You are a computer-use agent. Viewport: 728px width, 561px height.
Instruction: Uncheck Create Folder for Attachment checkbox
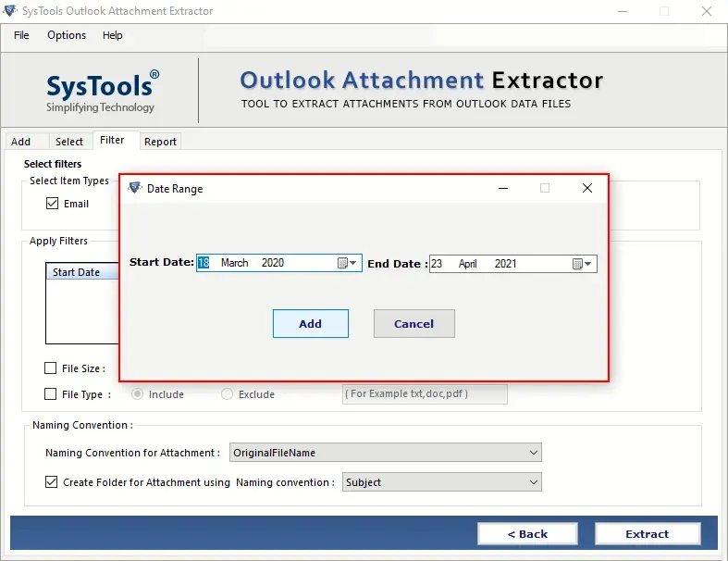point(52,482)
